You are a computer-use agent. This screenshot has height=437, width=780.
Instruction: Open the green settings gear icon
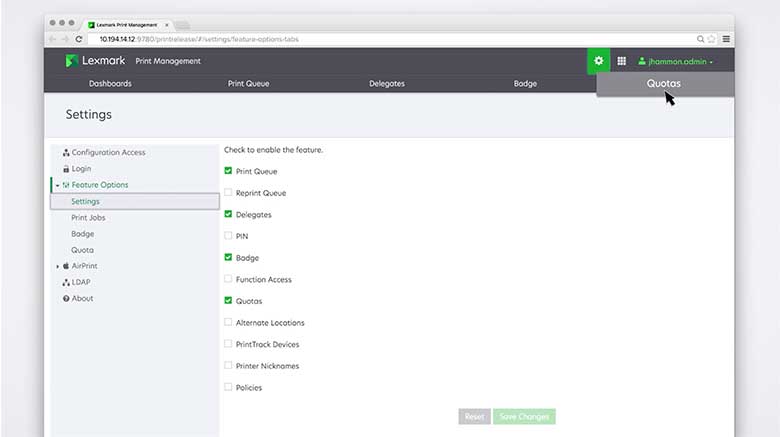598,61
